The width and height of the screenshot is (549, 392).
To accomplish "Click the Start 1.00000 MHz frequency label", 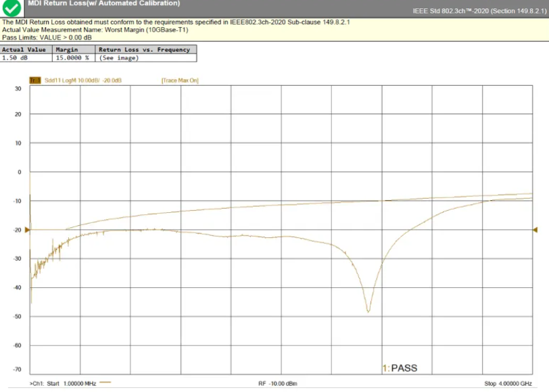I will 63,383.
